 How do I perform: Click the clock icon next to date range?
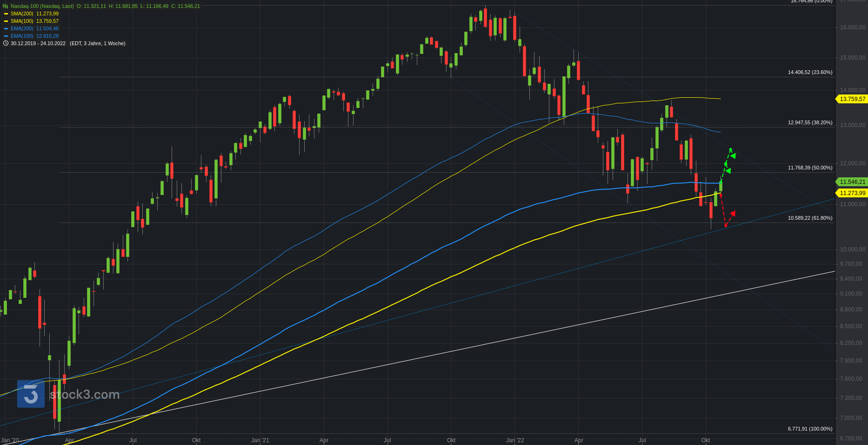tap(6, 43)
